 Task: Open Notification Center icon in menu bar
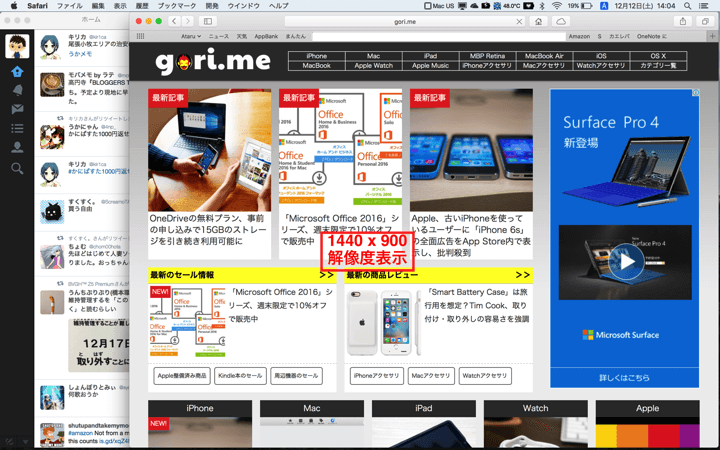[x=703, y=6]
